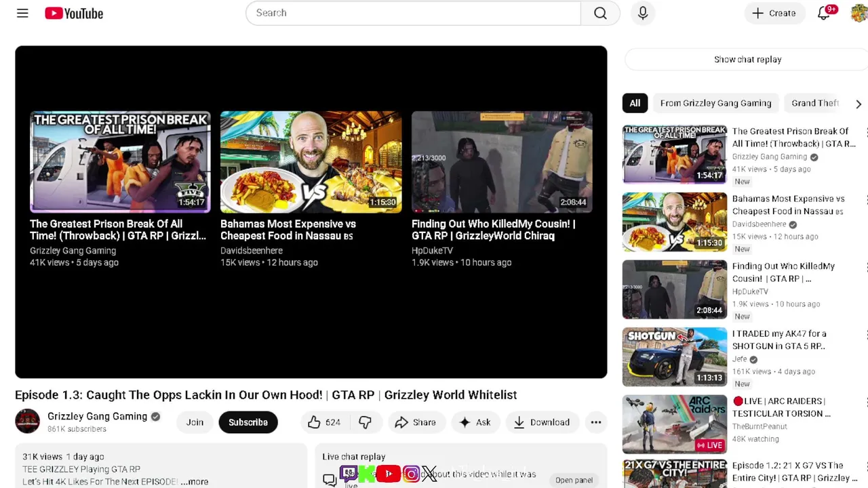
Task: Start voice search with microphone icon
Action: [643, 13]
